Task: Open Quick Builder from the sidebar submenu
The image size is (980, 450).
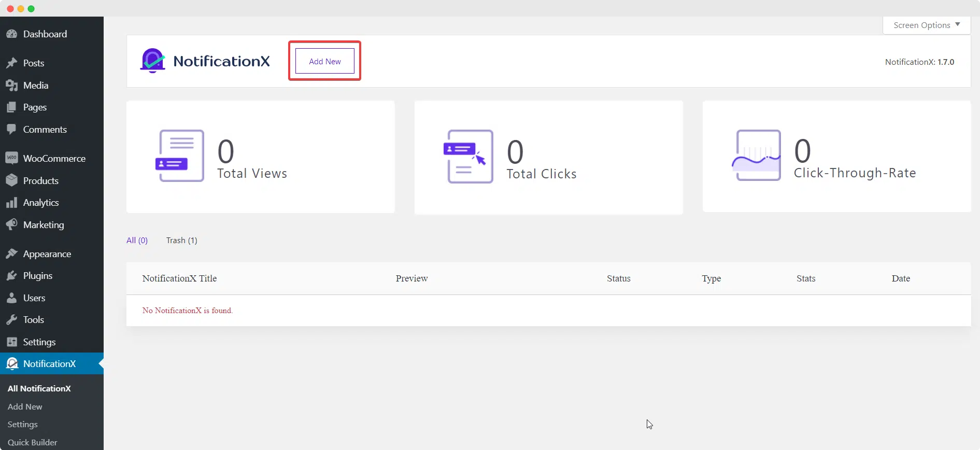Action: [32, 442]
